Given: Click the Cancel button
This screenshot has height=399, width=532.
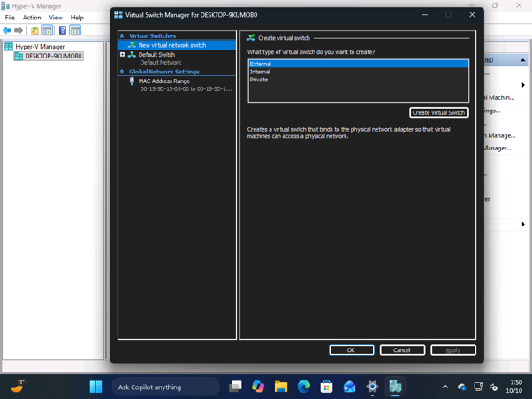Looking at the screenshot, I should pyautogui.click(x=402, y=350).
